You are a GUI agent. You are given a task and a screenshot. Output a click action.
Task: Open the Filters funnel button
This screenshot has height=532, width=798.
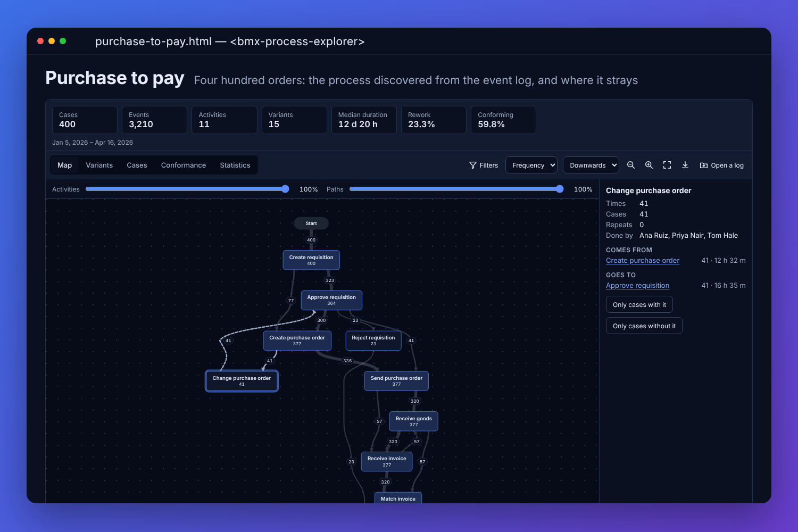pyautogui.click(x=484, y=165)
